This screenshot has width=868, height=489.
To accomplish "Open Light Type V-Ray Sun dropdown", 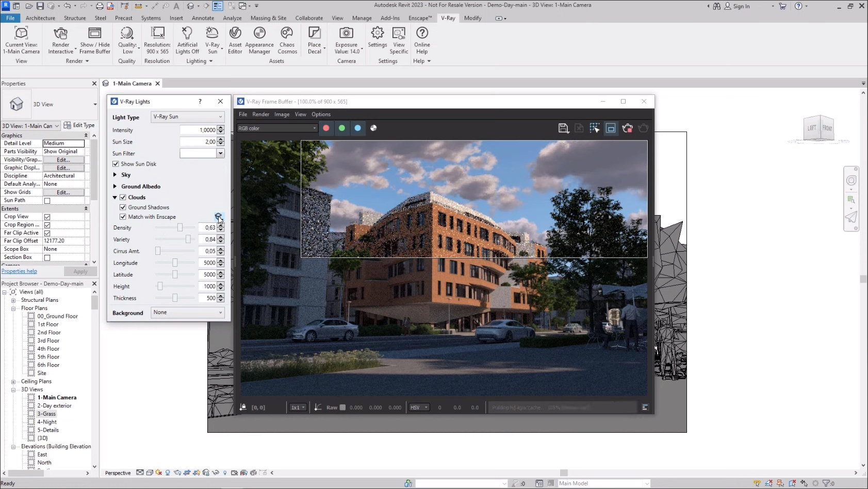I will (x=188, y=117).
